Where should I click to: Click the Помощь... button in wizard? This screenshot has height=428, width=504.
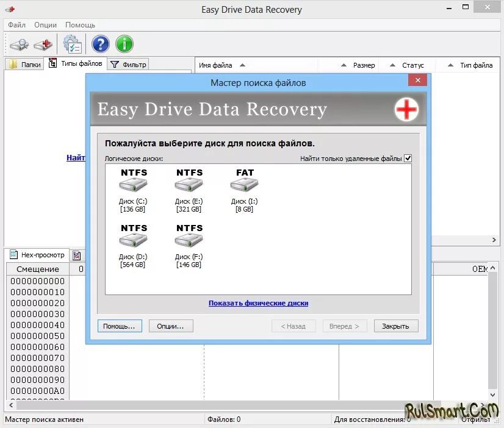click(x=120, y=326)
